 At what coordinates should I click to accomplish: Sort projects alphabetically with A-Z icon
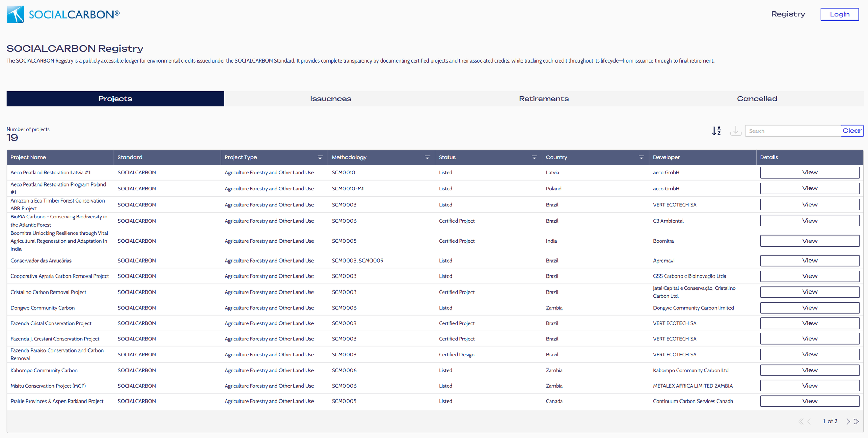click(x=717, y=131)
